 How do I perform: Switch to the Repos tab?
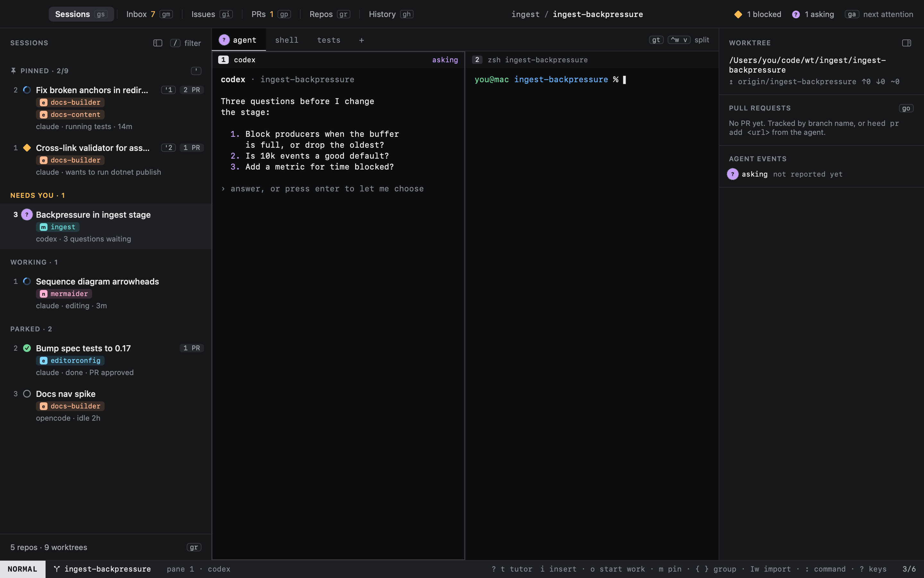click(x=329, y=14)
